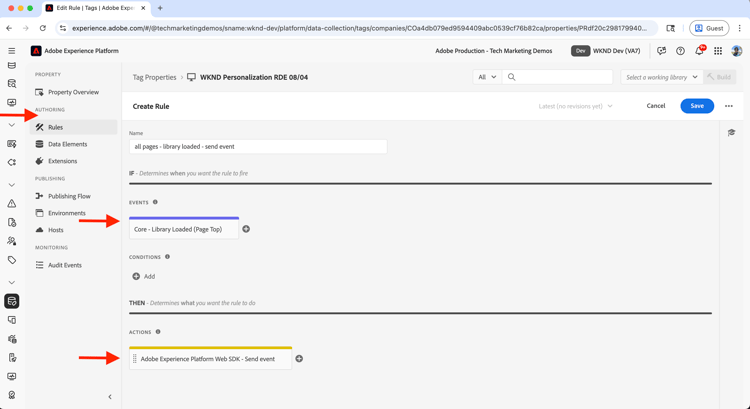Click the search magnifier icon
750x409 pixels.
(511, 77)
